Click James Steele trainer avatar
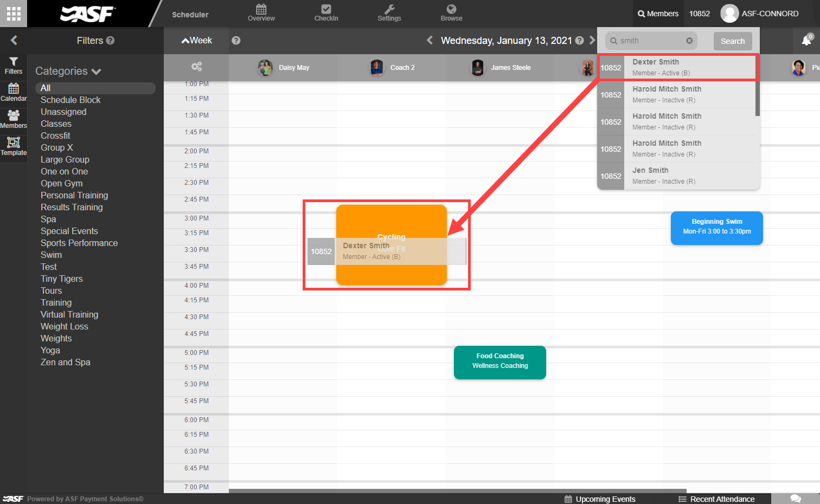 478,68
